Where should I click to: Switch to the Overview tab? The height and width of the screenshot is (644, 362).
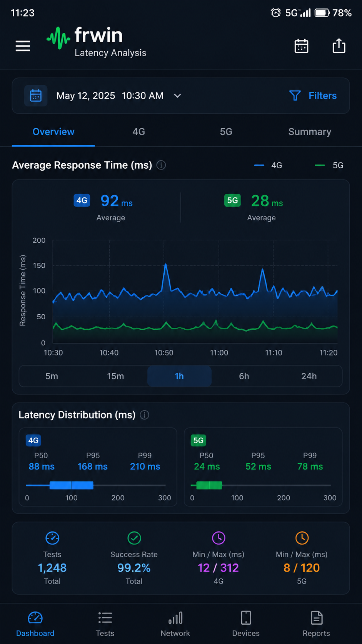coord(53,132)
